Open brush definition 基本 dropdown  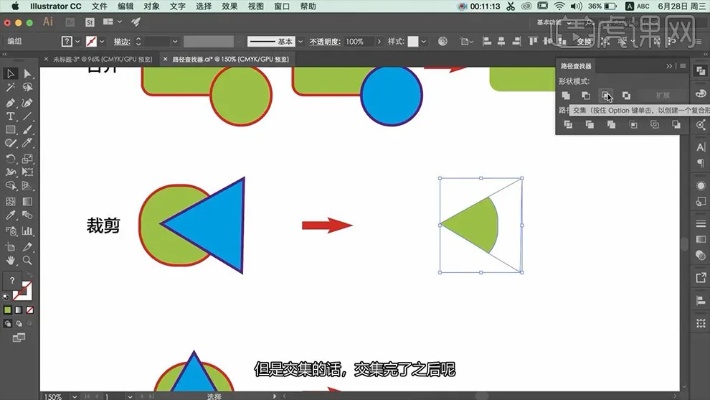click(300, 41)
